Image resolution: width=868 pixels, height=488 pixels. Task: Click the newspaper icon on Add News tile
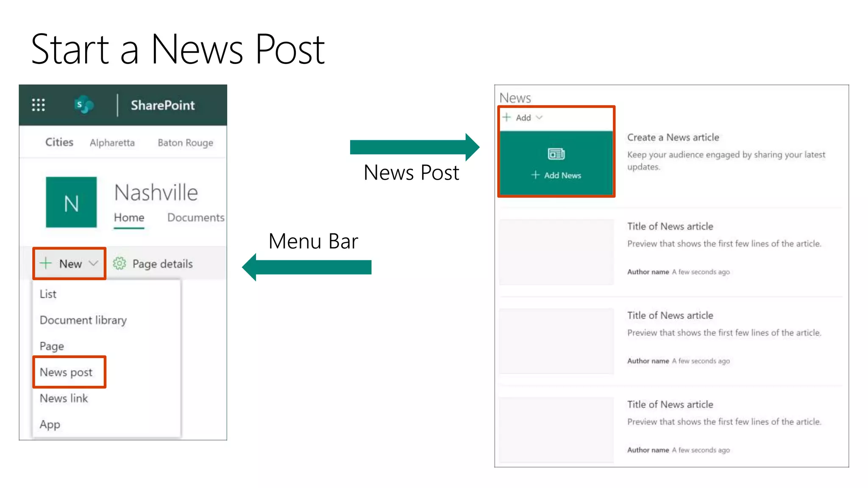click(556, 154)
